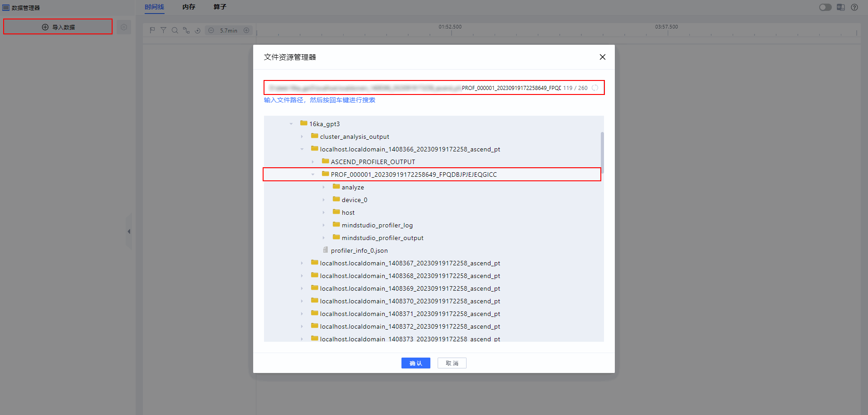Viewport: 868px width, 415px height.
Task: Collapse the localhost.localdomain_1408366 folder arrow
Action: click(302, 149)
